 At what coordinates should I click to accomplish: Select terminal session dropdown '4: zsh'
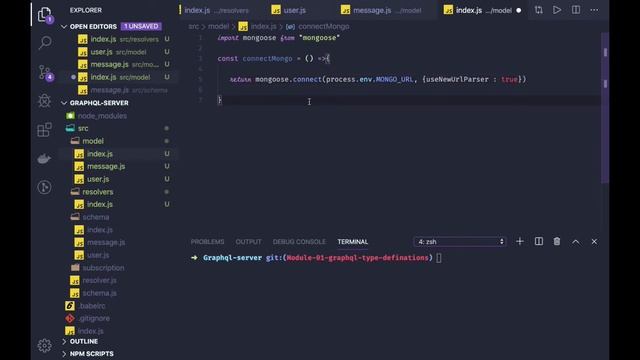click(x=460, y=242)
